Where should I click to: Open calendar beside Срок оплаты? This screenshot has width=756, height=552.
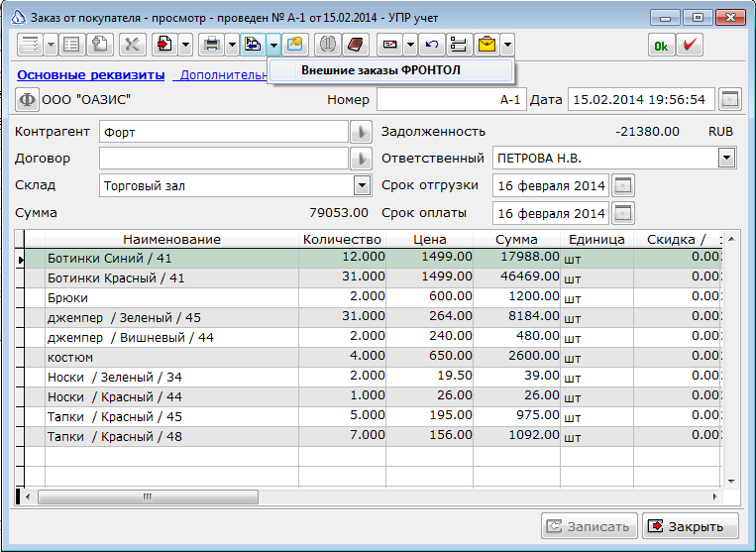click(x=623, y=213)
